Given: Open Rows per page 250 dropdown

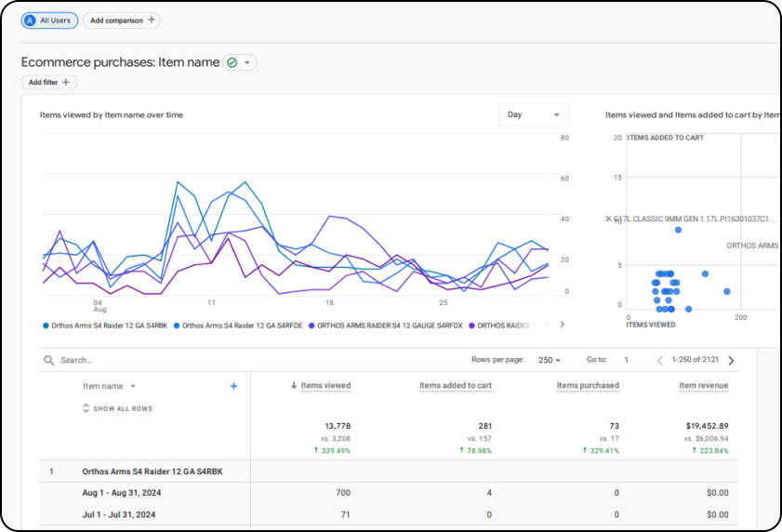Looking at the screenshot, I should tap(550, 360).
